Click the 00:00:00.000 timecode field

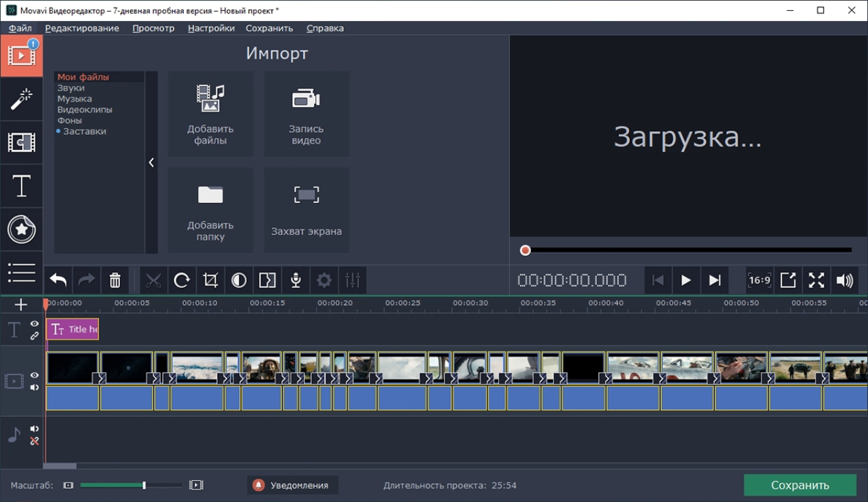click(572, 280)
